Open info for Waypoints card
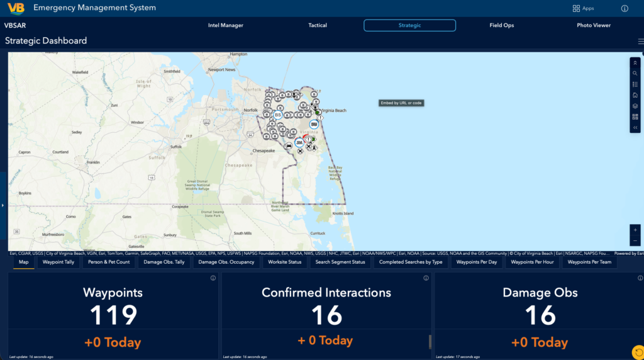 click(x=213, y=278)
